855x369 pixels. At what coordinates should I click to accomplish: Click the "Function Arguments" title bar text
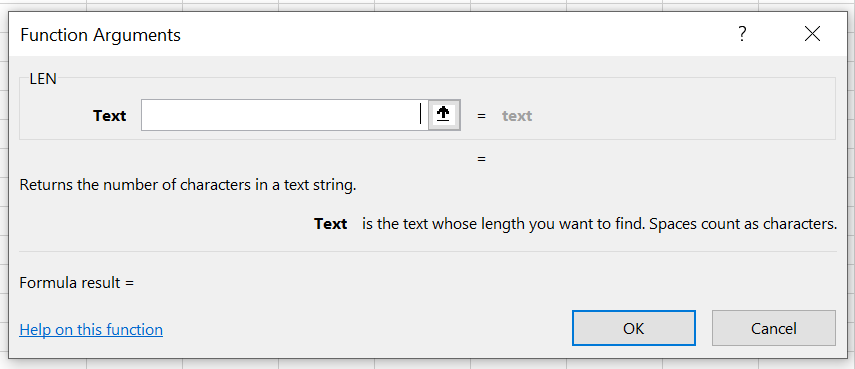pyautogui.click(x=100, y=35)
